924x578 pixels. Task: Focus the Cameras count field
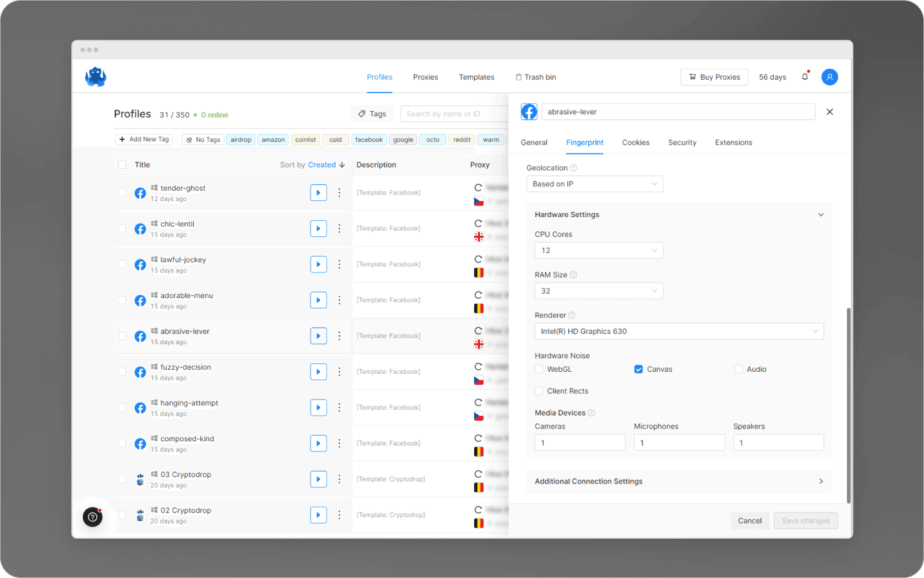click(x=580, y=442)
